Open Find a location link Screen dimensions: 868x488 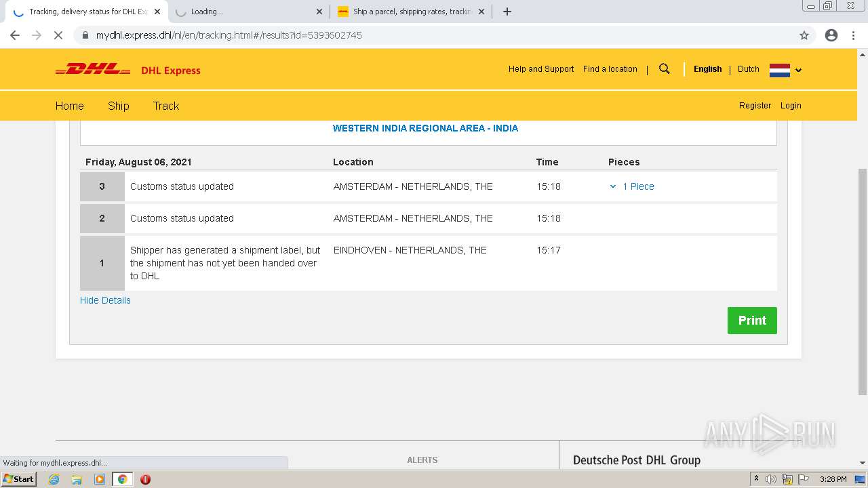coord(610,69)
